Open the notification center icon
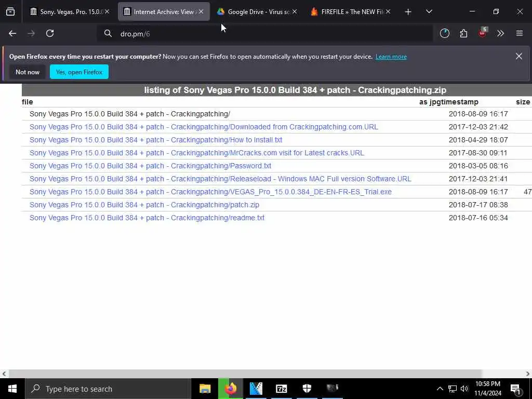The width and height of the screenshot is (532, 399). click(x=516, y=389)
